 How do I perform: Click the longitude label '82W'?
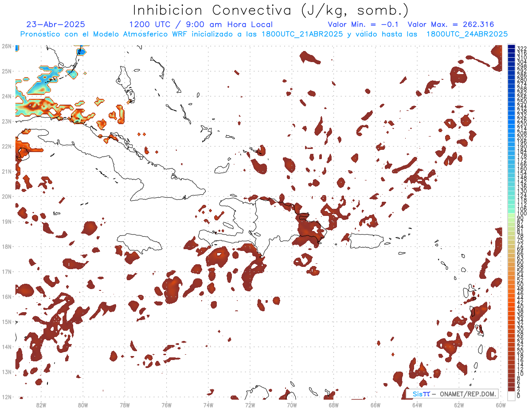pos(41,405)
